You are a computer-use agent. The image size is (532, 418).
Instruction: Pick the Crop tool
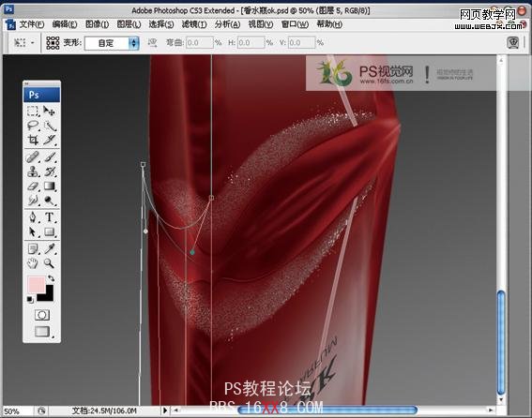coord(33,140)
